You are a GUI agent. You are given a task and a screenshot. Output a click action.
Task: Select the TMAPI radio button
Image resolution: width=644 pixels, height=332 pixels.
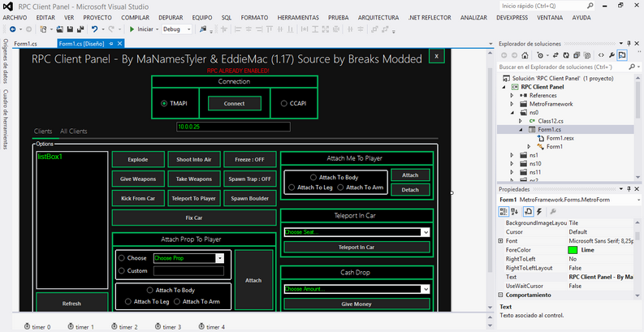(164, 103)
